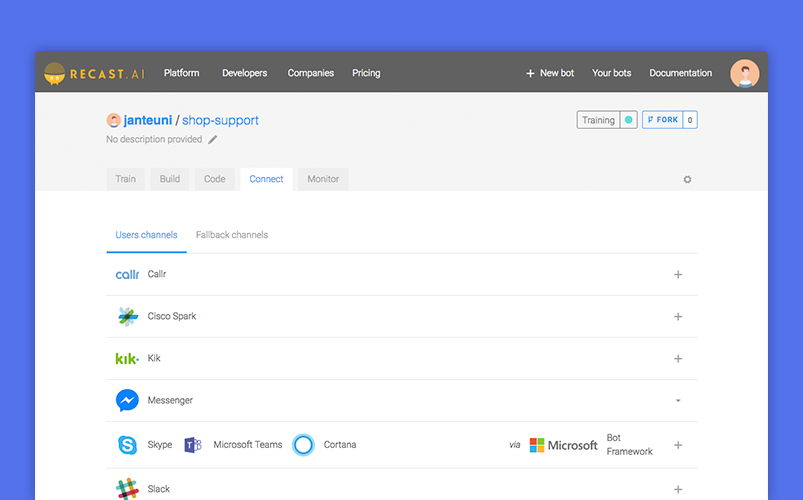Open bot settings gear icon
The width and height of the screenshot is (803, 500).
coord(687,179)
